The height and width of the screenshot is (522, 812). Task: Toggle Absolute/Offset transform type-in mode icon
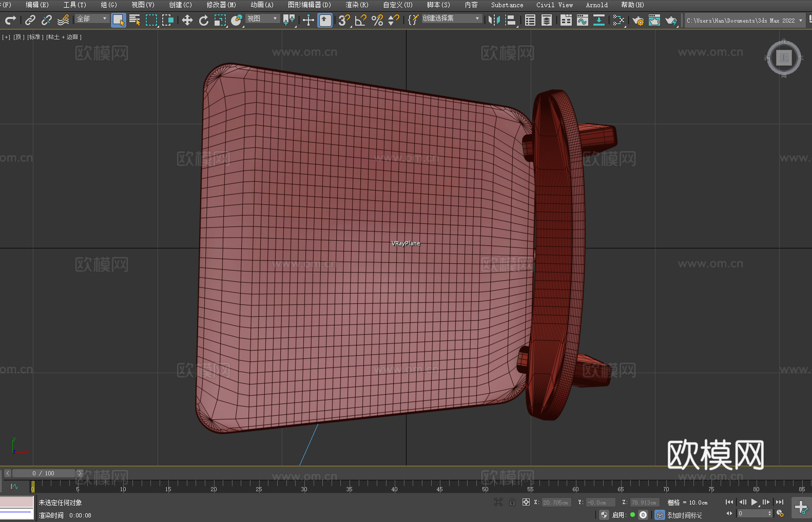(526, 502)
